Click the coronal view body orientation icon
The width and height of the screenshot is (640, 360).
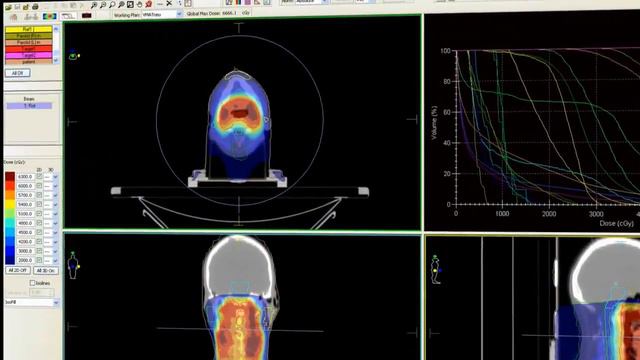pyautogui.click(x=73, y=266)
